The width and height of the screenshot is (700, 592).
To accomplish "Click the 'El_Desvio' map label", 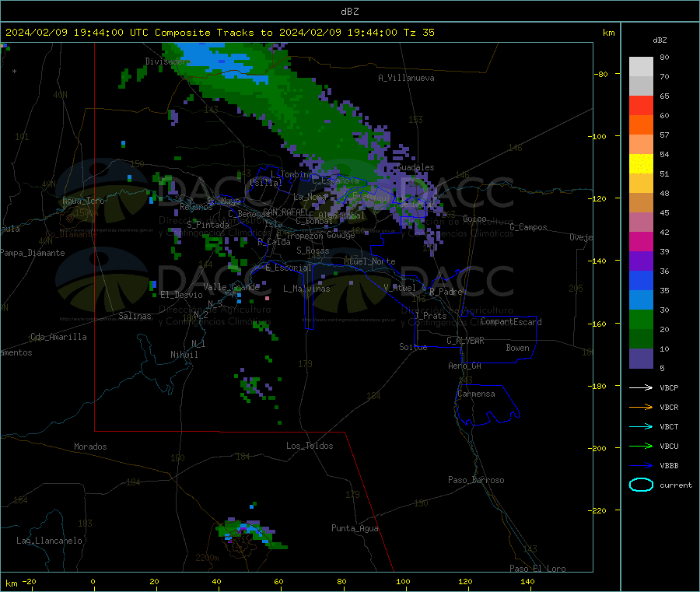I will (181, 295).
